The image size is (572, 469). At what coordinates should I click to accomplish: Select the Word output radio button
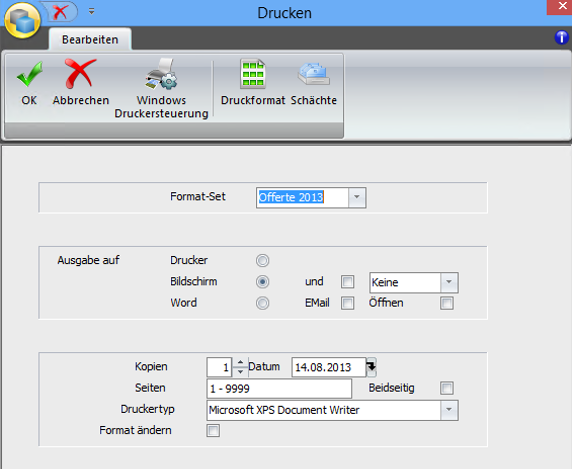(262, 303)
